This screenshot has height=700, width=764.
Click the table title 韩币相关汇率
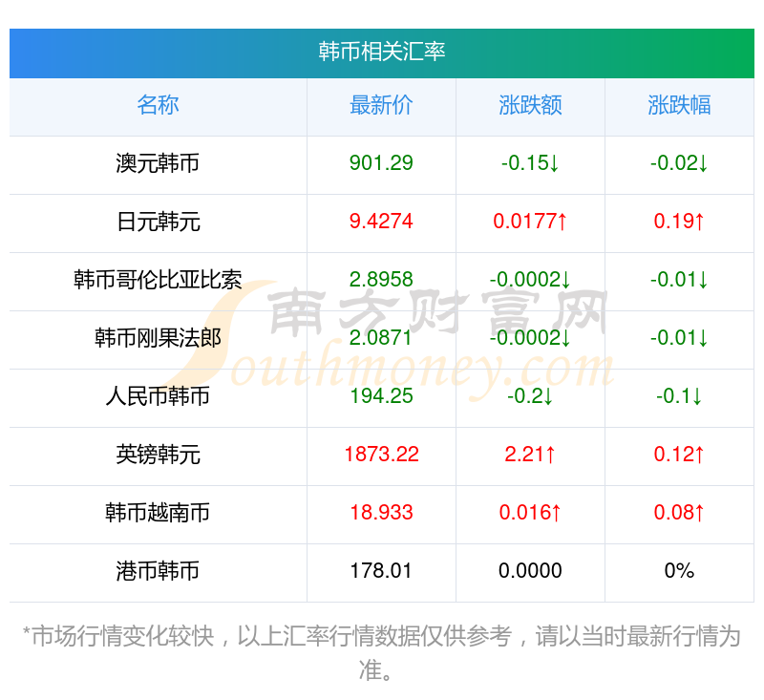coord(381,52)
